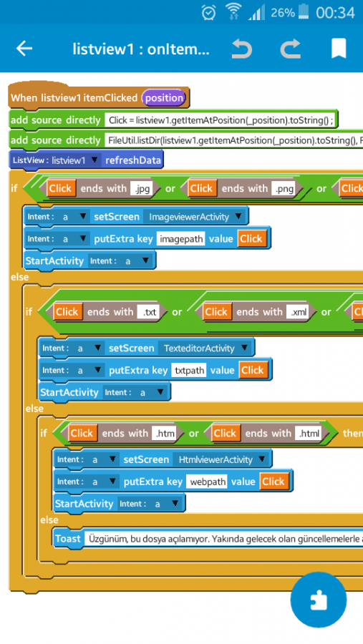Tap the listview1 : onItem... title
363x644 pixels.
point(141,49)
